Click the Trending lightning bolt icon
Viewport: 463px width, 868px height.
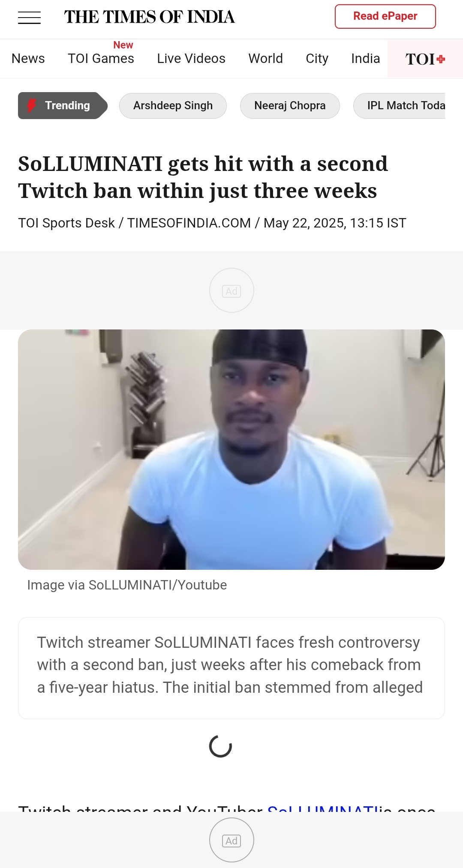(31, 105)
